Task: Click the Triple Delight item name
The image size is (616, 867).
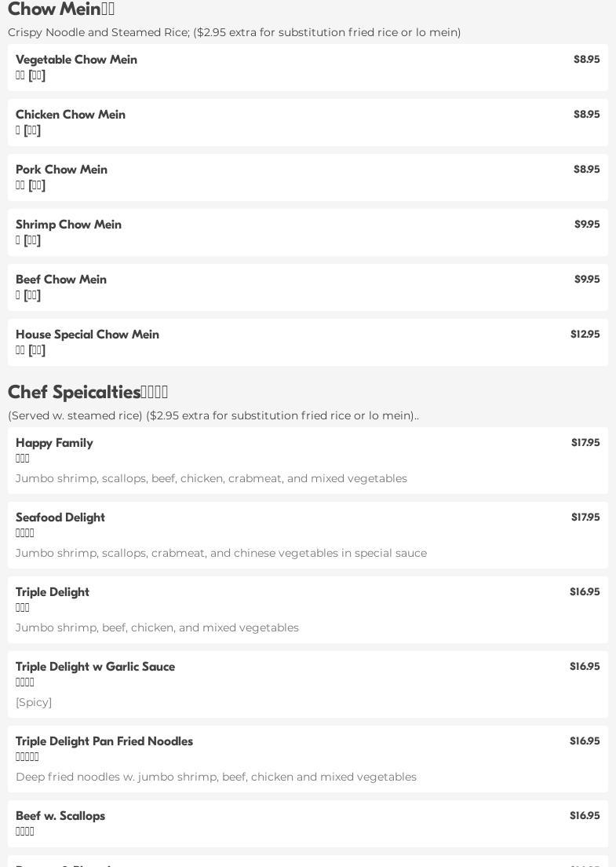Action: coord(53,592)
